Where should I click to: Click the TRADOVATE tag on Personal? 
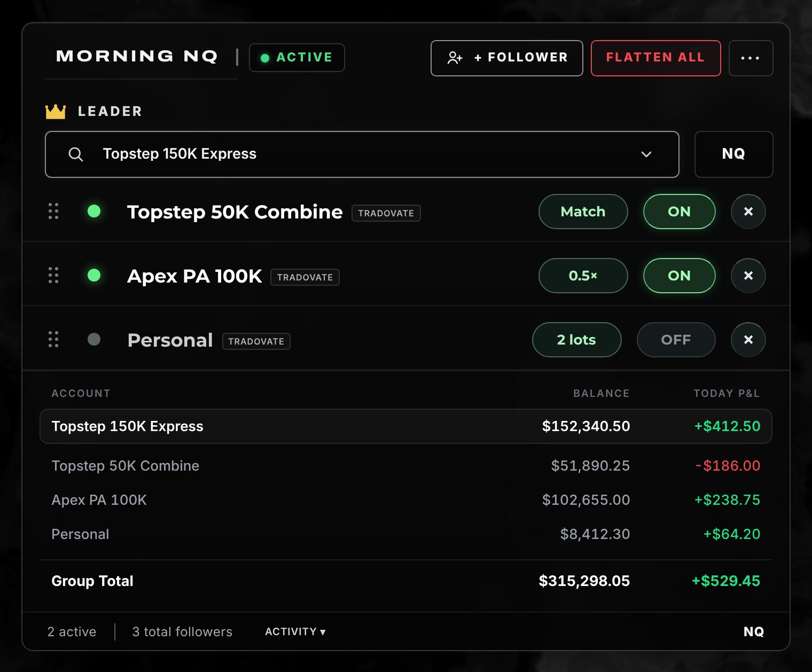(256, 341)
